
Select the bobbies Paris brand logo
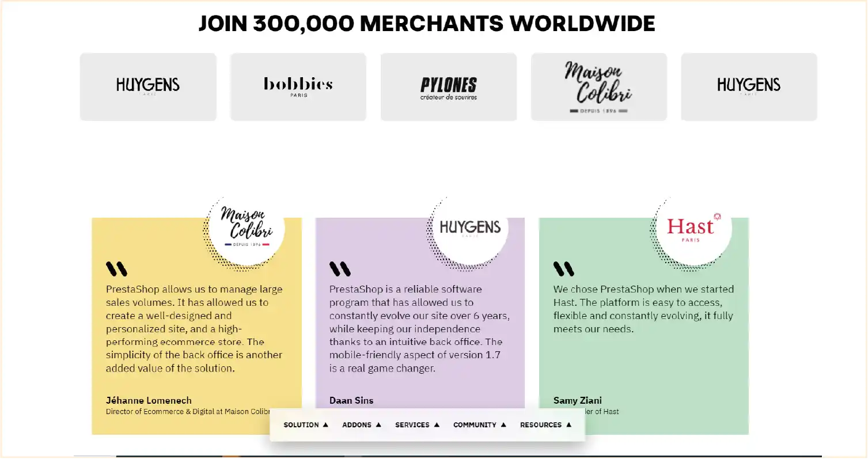click(x=298, y=85)
